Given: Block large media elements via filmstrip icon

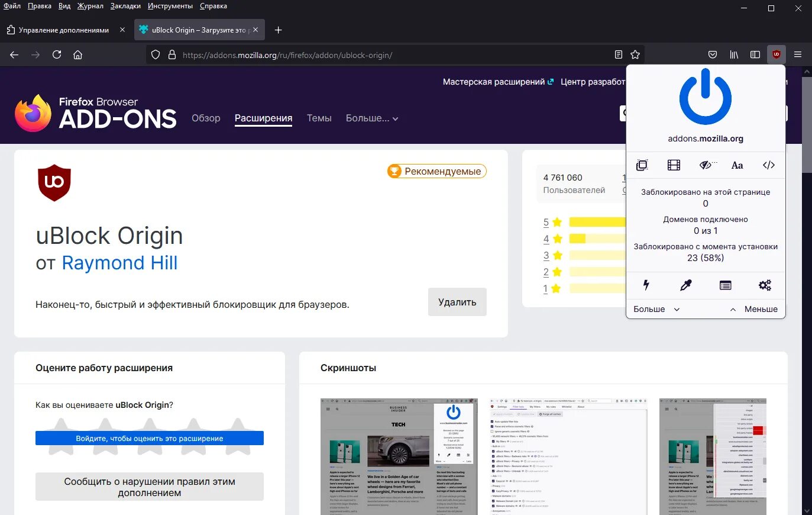Looking at the screenshot, I should point(674,165).
